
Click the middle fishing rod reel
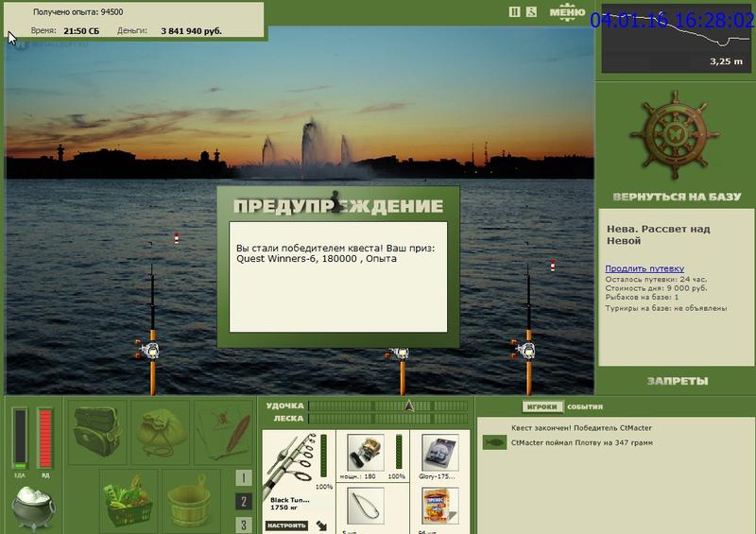pos(400,354)
